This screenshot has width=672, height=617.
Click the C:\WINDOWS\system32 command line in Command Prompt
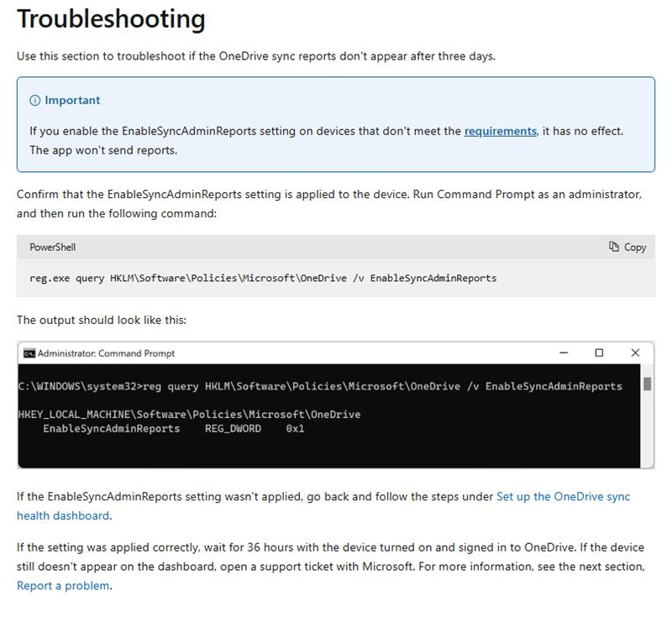click(x=320, y=386)
